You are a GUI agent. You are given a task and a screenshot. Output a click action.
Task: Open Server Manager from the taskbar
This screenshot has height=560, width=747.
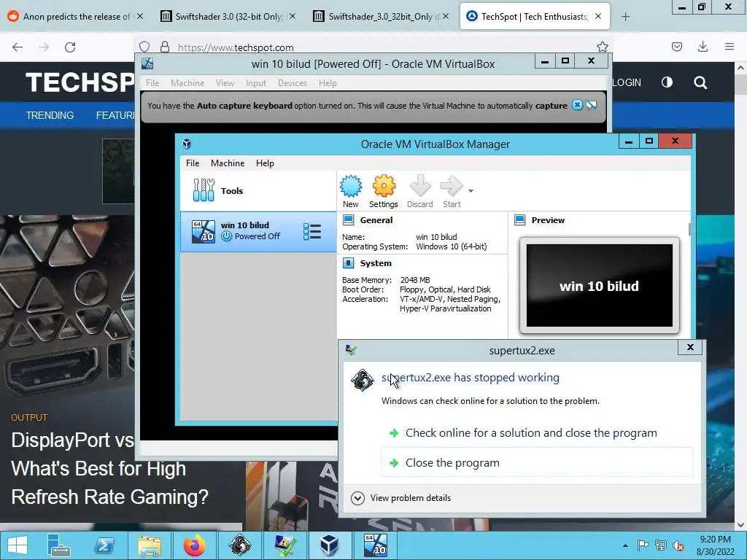pos(58,545)
